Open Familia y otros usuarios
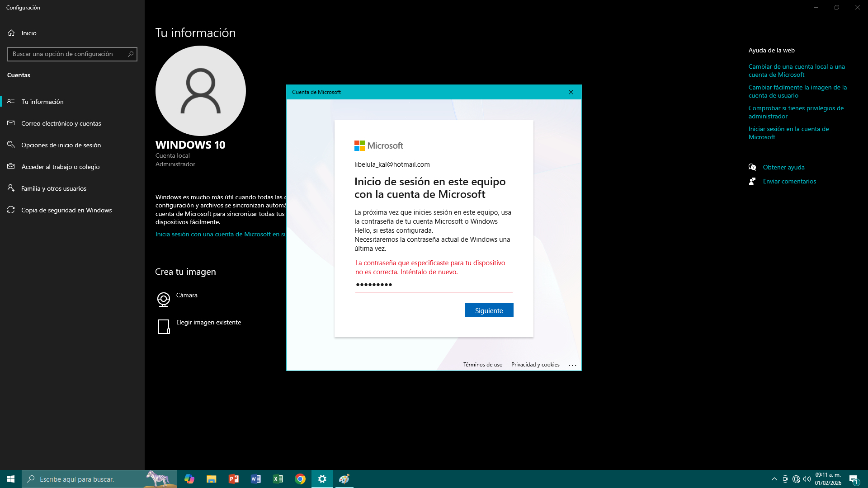868x488 pixels. point(72,188)
